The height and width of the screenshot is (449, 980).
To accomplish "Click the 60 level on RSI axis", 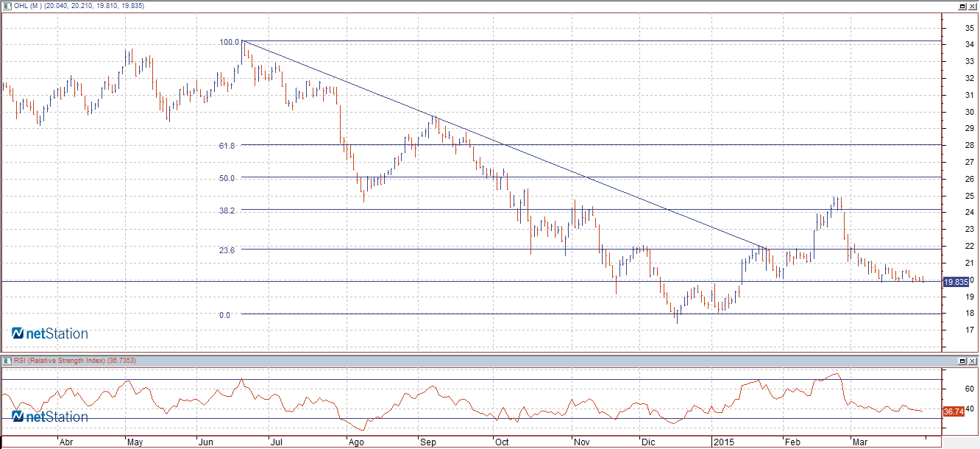I will (x=970, y=389).
